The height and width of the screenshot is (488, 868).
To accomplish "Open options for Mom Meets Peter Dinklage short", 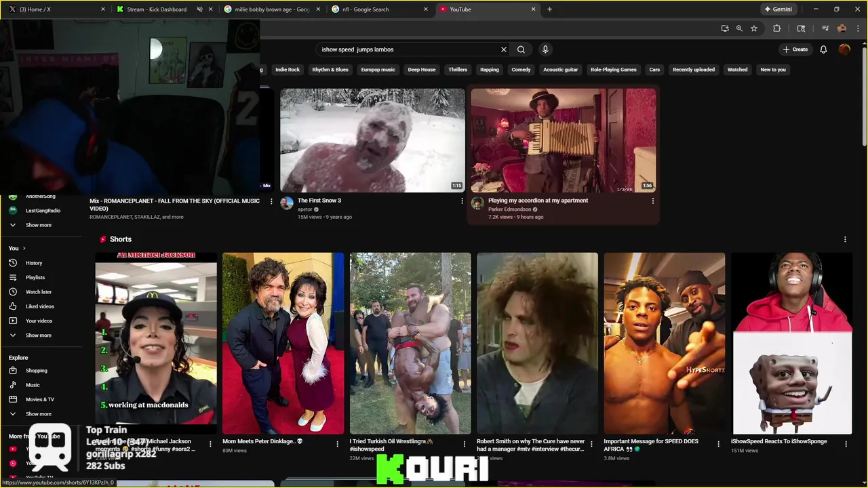I will click(338, 444).
